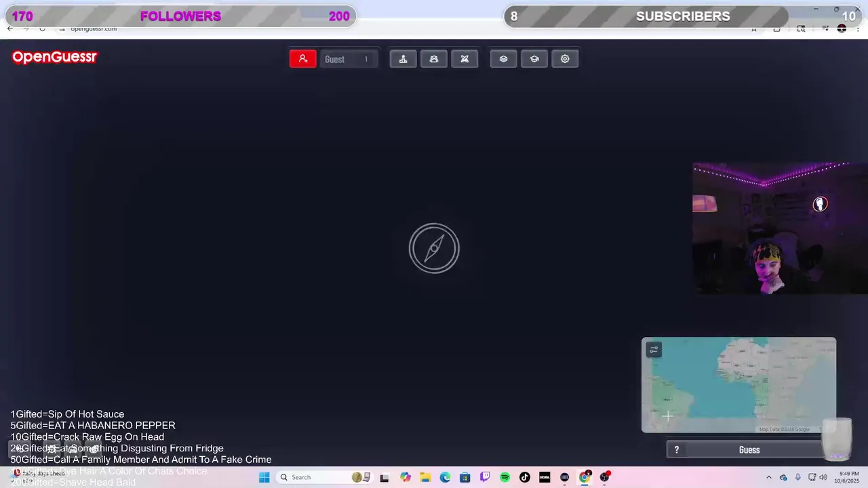Open the gear settings icon in toolbar
Screen dimensions: 868x488
(565, 59)
